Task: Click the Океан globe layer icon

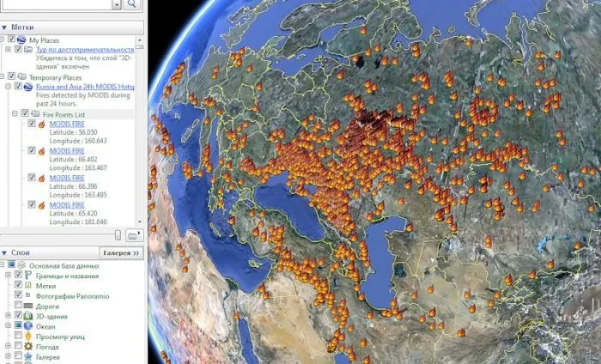Action: pyautogui.click(x=27, y=326)
